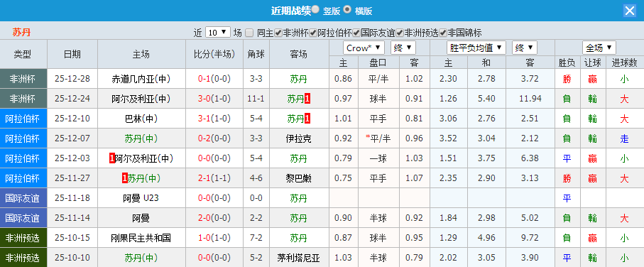The image size is (644, 267).
Task: Open the 终 dropdown next to Crow*
Action: (x=403, y=48)
